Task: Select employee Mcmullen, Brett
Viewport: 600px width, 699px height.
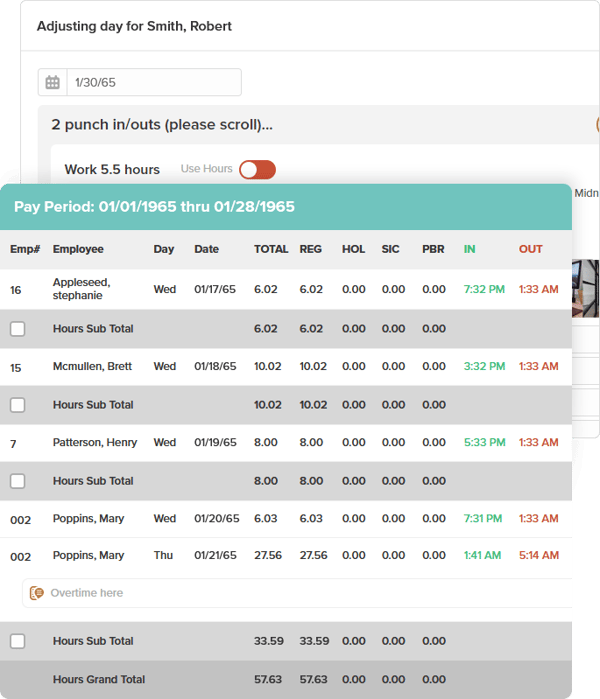Action: point(92,366)
